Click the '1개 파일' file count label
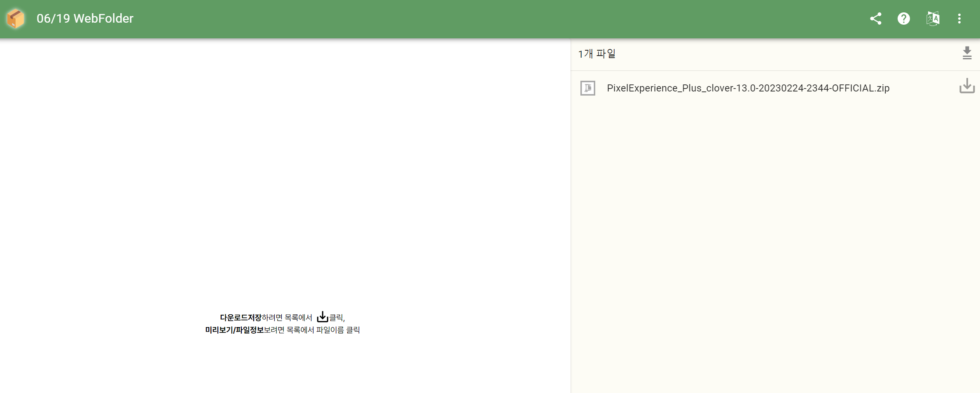Viewport: 980px width, 393px height. pyautogui.click(x=596, y=54)
